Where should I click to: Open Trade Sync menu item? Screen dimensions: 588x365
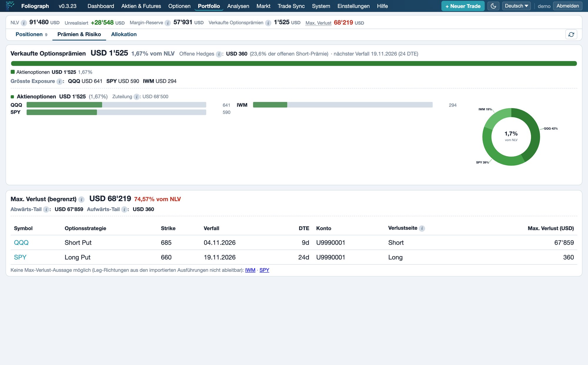coord(291,6)
